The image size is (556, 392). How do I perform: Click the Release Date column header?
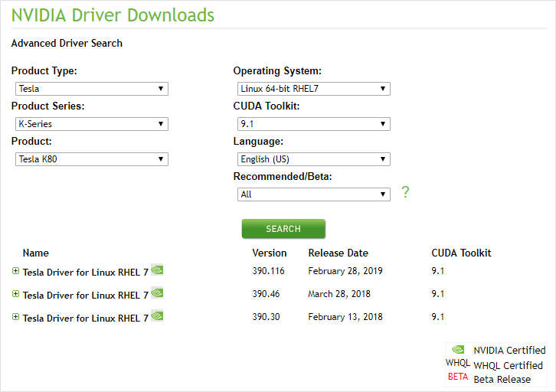(x=338, y=253)
